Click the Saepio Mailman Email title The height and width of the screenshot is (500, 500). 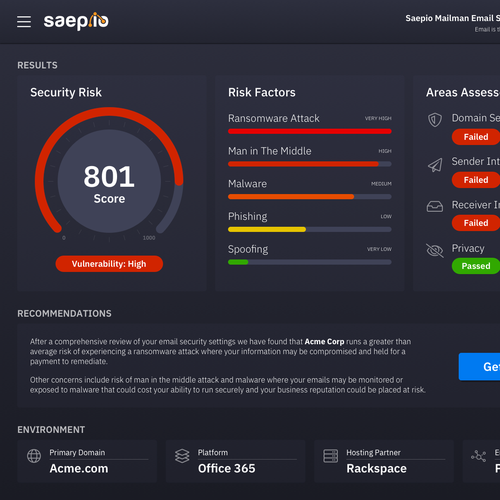tap(452, 18)
